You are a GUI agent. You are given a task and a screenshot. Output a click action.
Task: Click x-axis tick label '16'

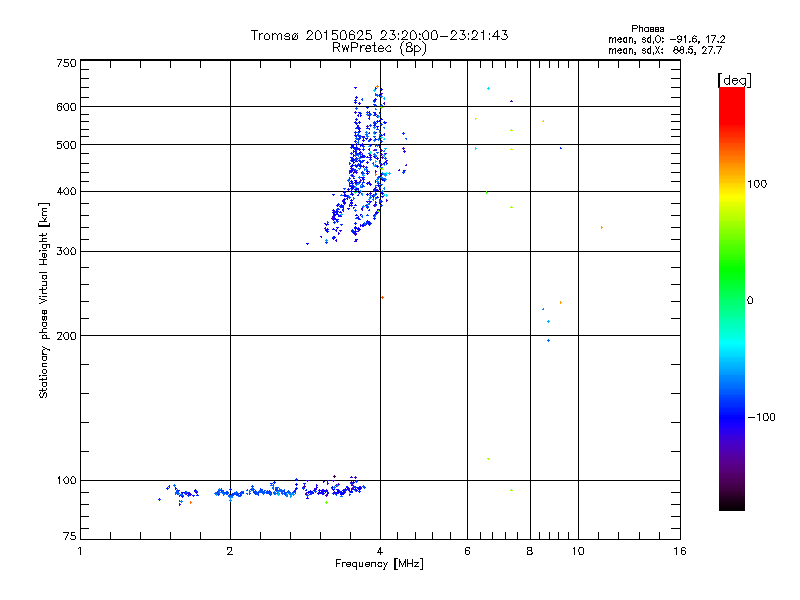[680, 551]
